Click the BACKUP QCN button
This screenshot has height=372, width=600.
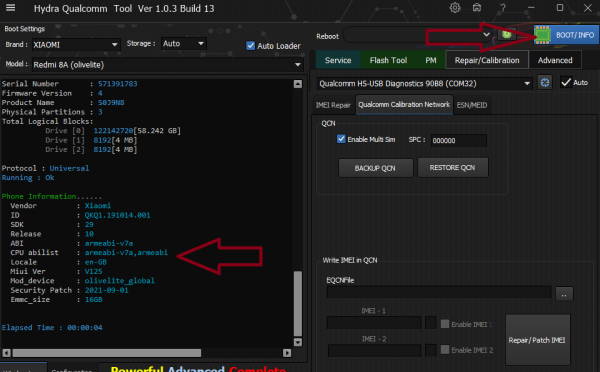(375, 168)
